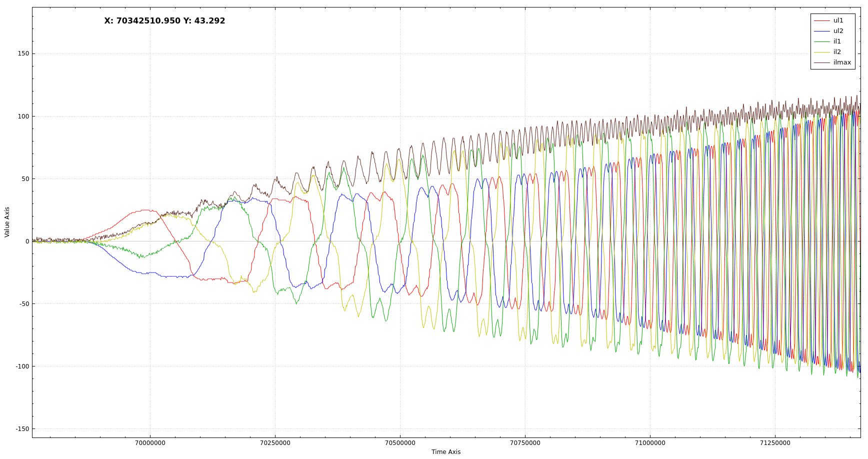Click the red ul1 legend line sample

pos(821,20)
